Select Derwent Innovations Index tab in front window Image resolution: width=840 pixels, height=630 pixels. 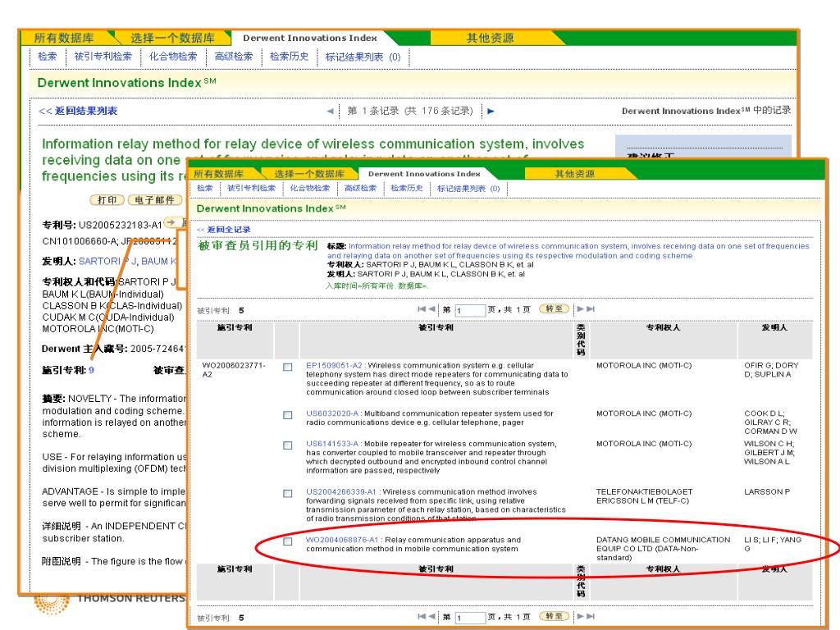(x=424, y=174)
